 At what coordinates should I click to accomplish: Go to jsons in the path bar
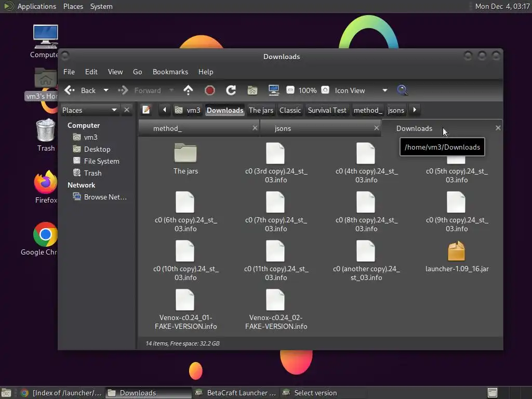pyautogui.click(x=396, y=110)
